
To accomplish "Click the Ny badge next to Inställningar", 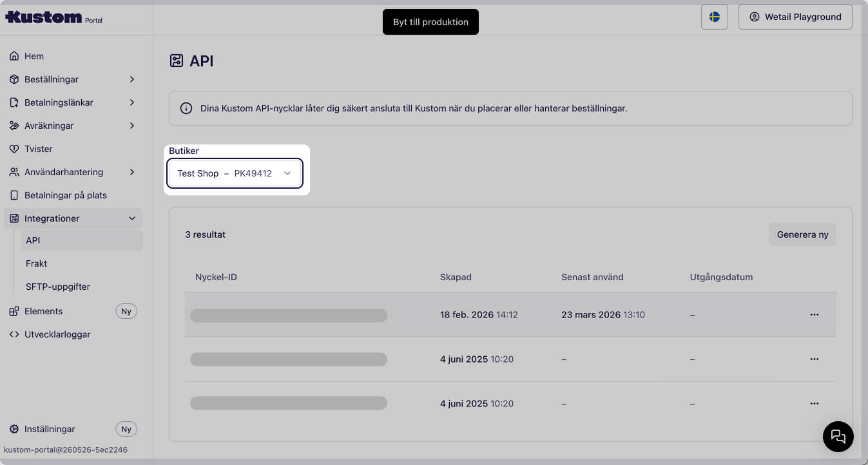I will click(x=126, y=429).
